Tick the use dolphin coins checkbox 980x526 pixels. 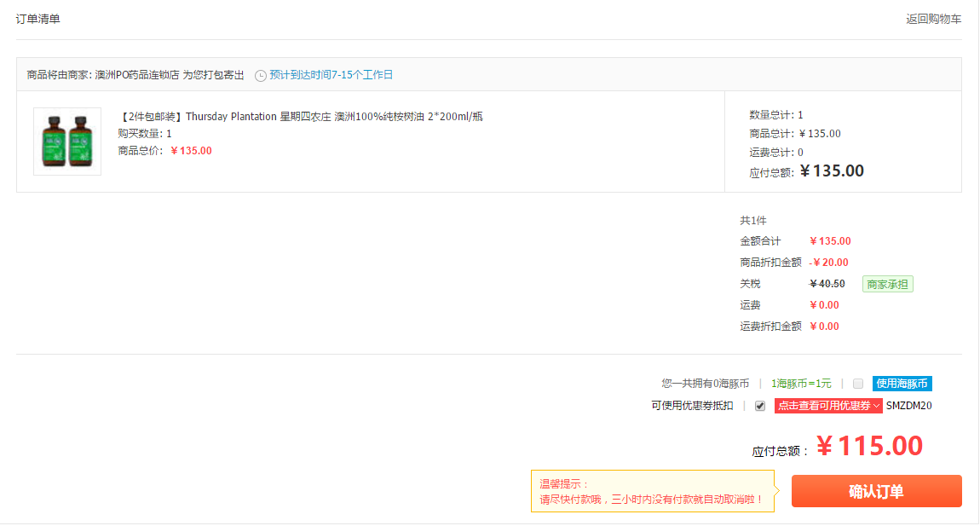point(858,384)
